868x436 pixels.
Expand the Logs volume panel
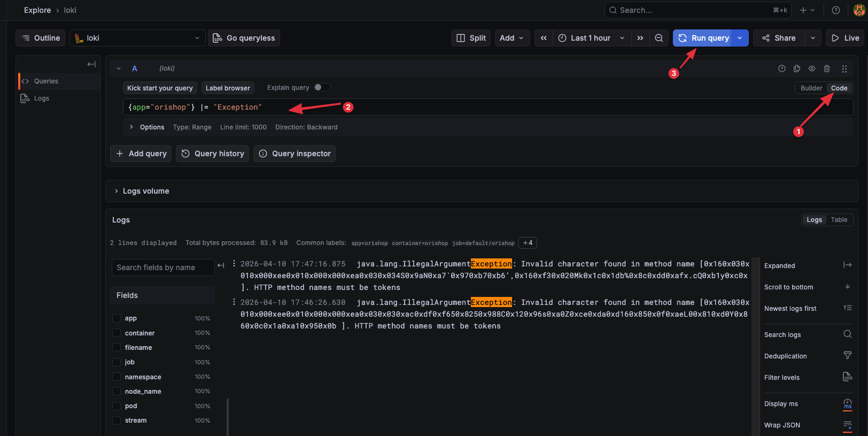(x=117, y=191)
